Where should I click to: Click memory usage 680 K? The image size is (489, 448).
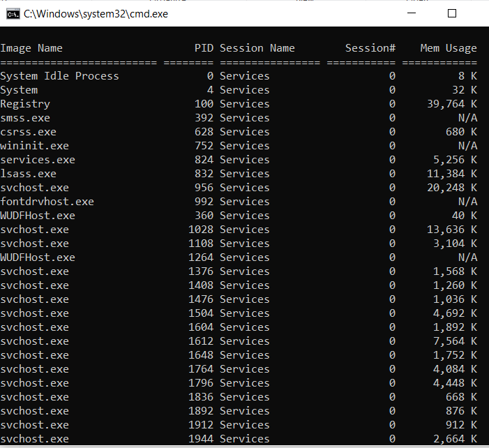(461, 132)
